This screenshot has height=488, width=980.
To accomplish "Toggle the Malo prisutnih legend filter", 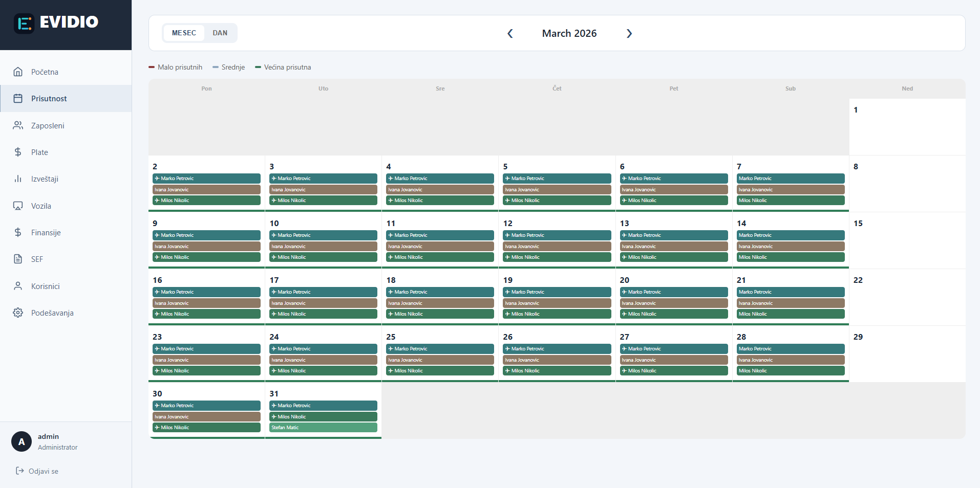I will 175,67.
